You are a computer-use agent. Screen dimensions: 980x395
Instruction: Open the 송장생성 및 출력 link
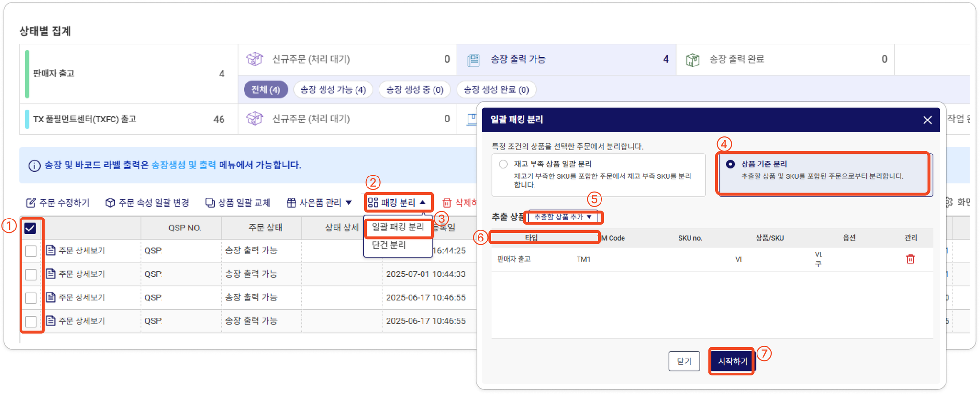pyautogui.click(x=183, y=165)
